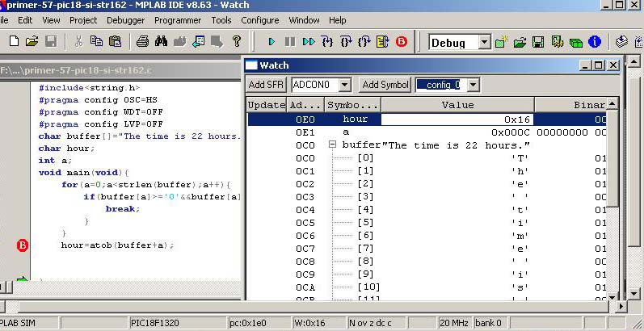Collapse the buffer array tree node

point(332,145)
